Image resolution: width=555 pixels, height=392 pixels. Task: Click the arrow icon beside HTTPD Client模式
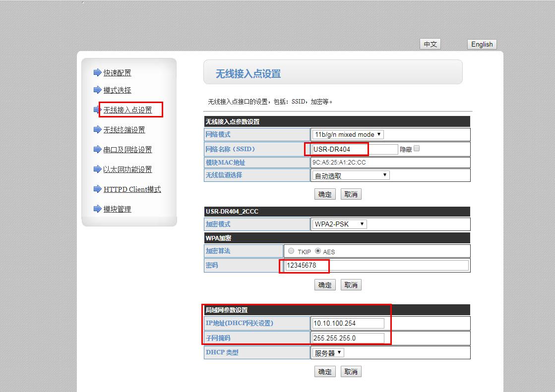pos(97,189)
